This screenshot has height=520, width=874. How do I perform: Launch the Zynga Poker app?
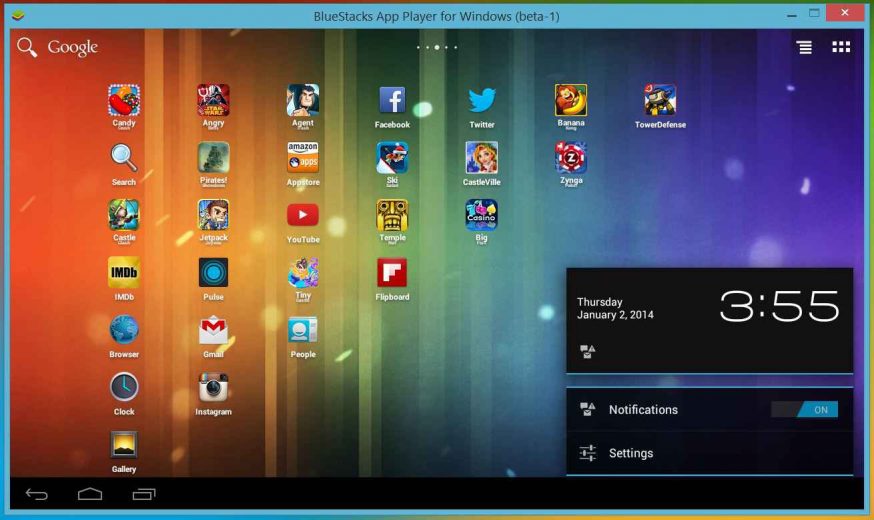tap(571, 158)
